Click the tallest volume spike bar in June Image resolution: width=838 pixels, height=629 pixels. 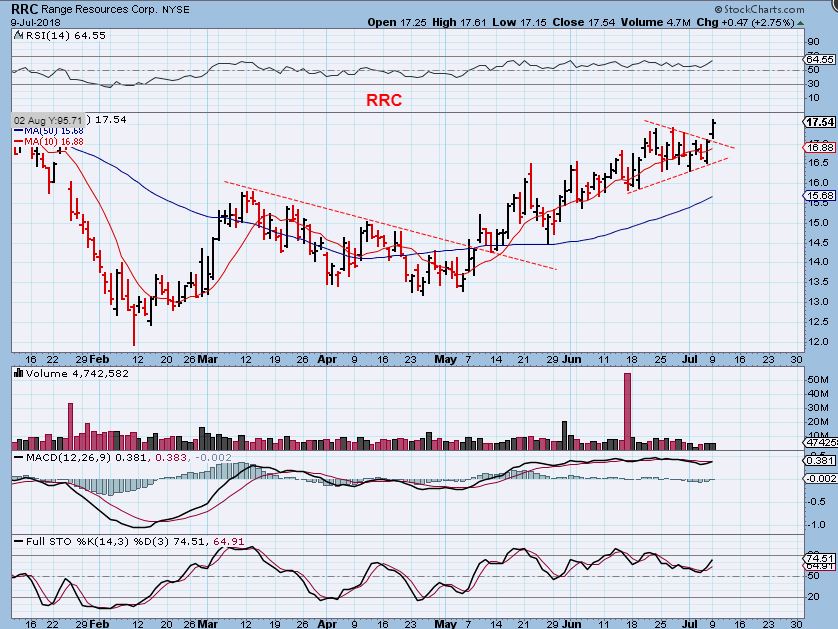627,411
